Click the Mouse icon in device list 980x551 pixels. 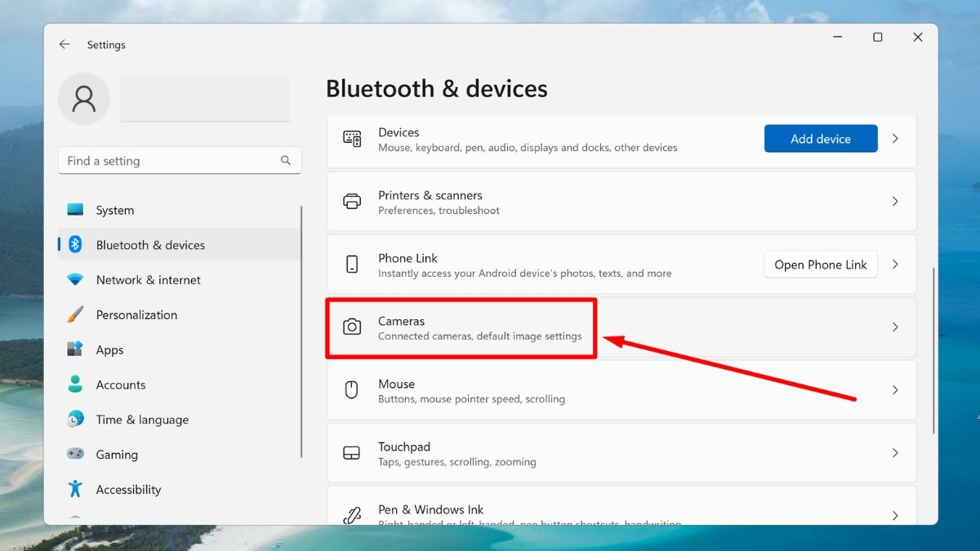(352, 390)
